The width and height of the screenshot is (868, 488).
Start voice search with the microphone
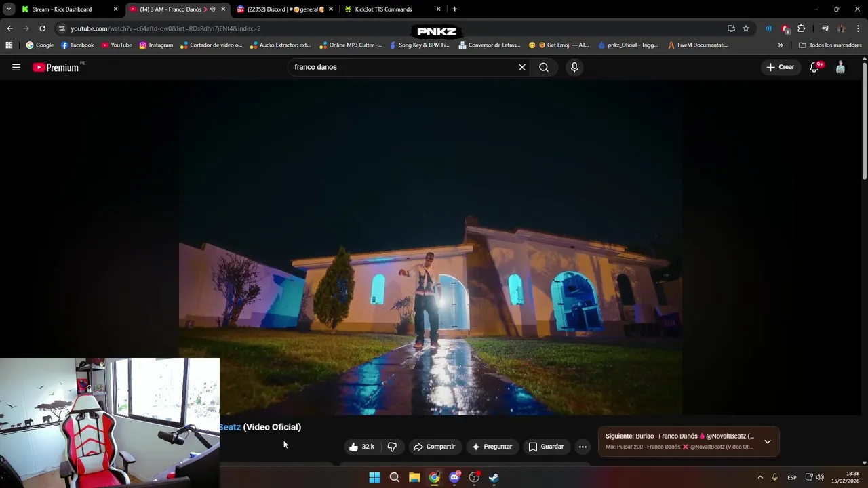[x=574, y=67]
